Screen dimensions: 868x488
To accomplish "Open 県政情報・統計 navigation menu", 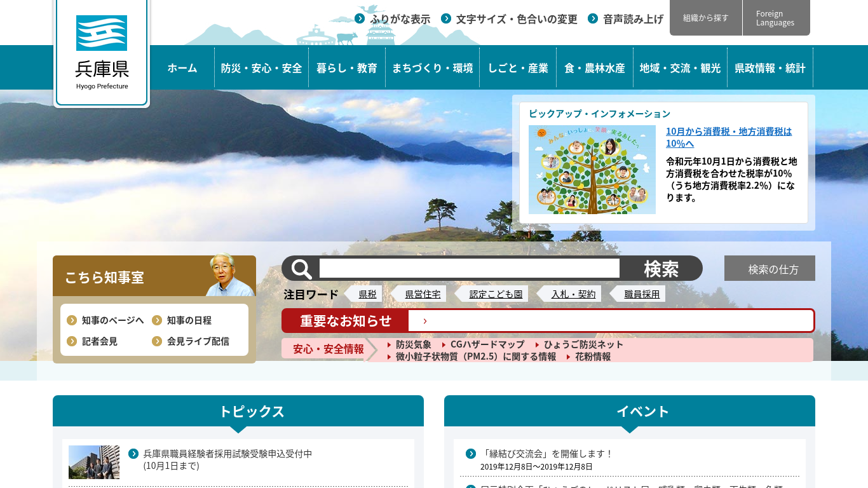I will tap(770, 68).
